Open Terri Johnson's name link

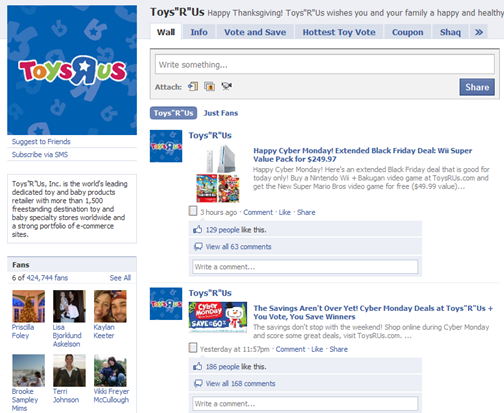66,395
